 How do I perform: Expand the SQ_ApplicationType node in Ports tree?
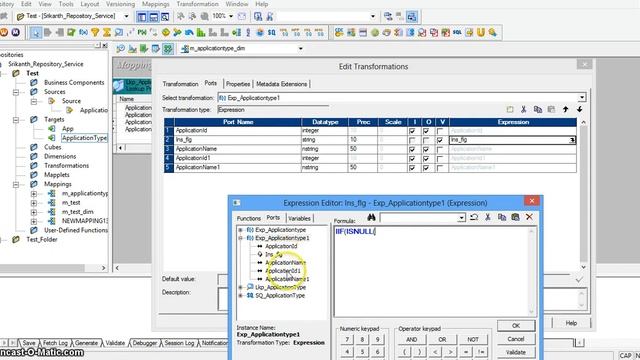pos(240,296)
